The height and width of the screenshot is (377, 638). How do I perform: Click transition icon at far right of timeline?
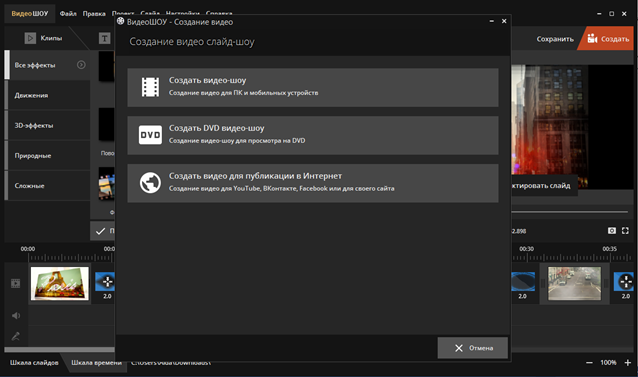click(625, 281)
